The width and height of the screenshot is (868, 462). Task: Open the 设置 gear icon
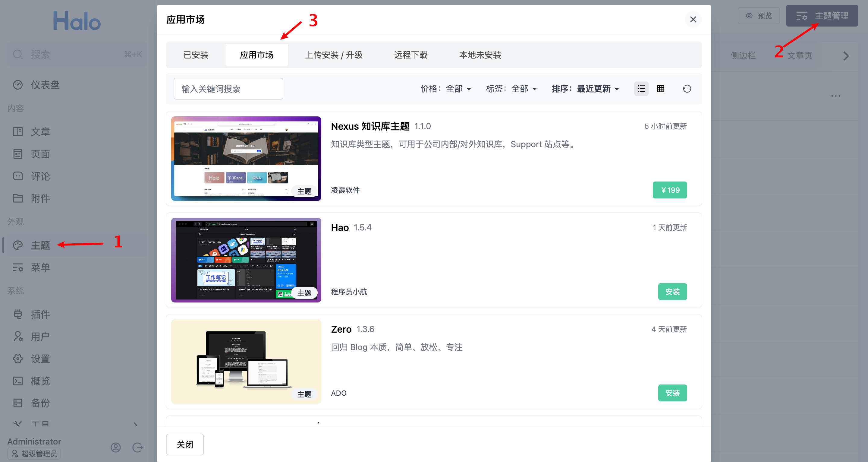(18, 359)
